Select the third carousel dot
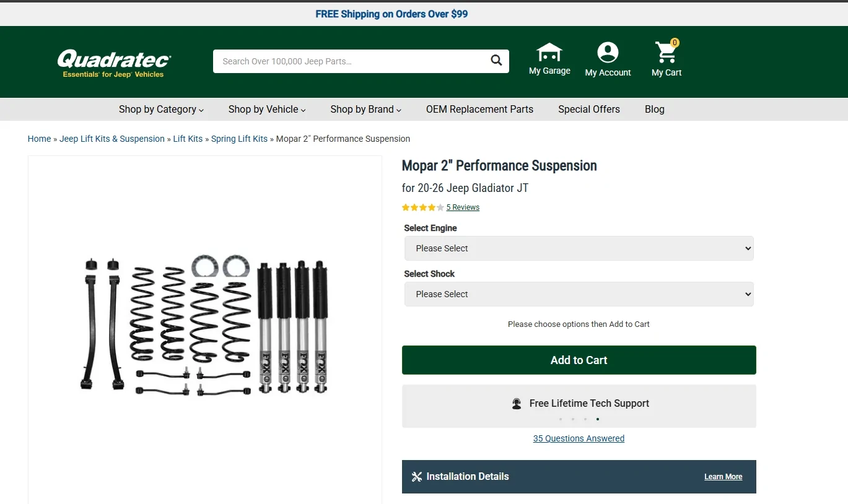 (585, 419)
